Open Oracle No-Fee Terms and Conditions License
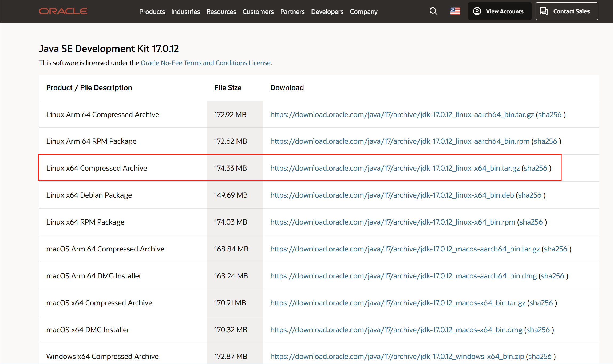This screenshot has width=613, height=364. click(205, 63)
